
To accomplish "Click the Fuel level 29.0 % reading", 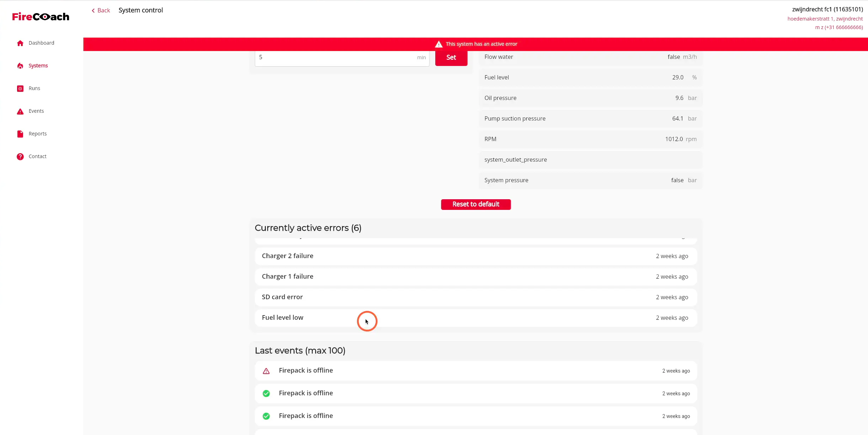I will [x=590, y=77].
